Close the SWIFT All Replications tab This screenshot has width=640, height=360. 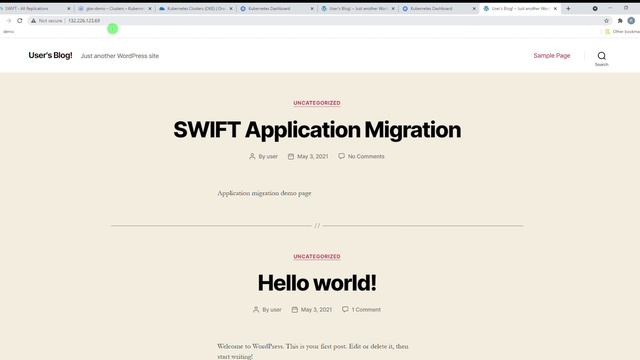click(69, 9)
